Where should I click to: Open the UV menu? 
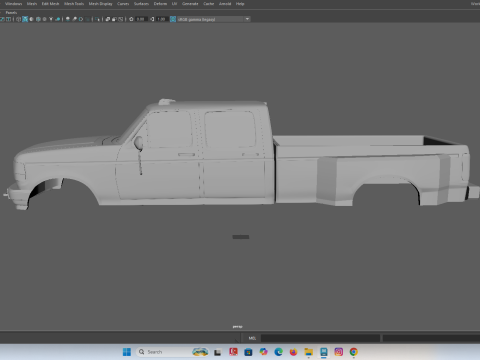pyautogui.click(x=174, y=4)
